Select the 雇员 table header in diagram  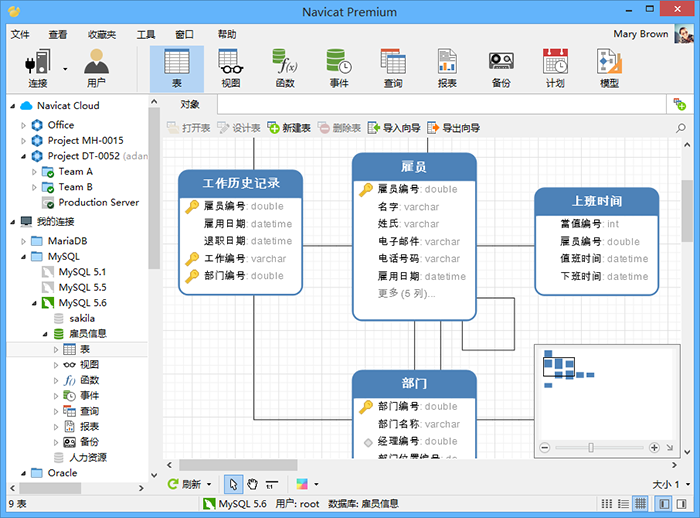click(414, 167)
